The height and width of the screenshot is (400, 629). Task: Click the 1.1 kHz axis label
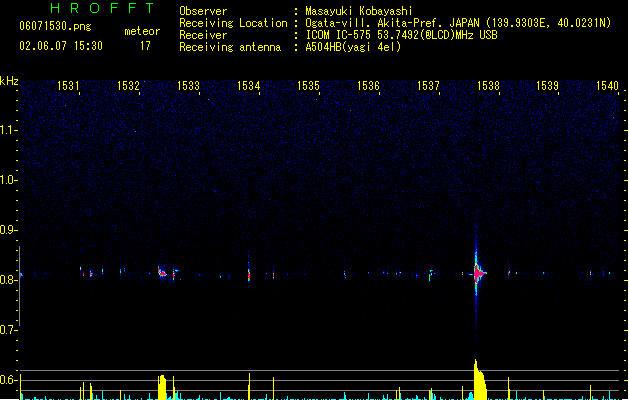(x=8, y=130)
